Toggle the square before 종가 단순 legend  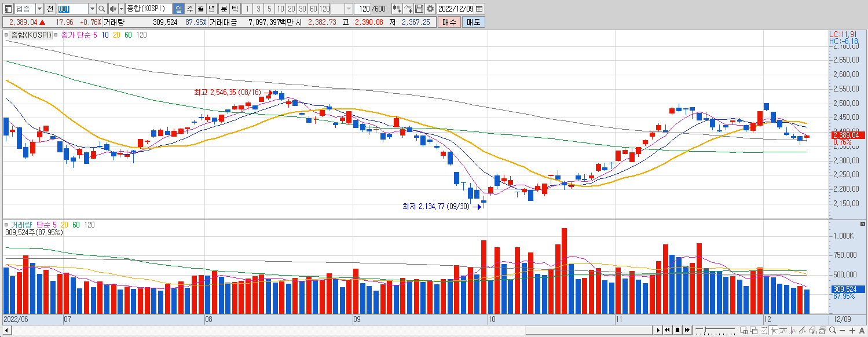coord(57,35)
